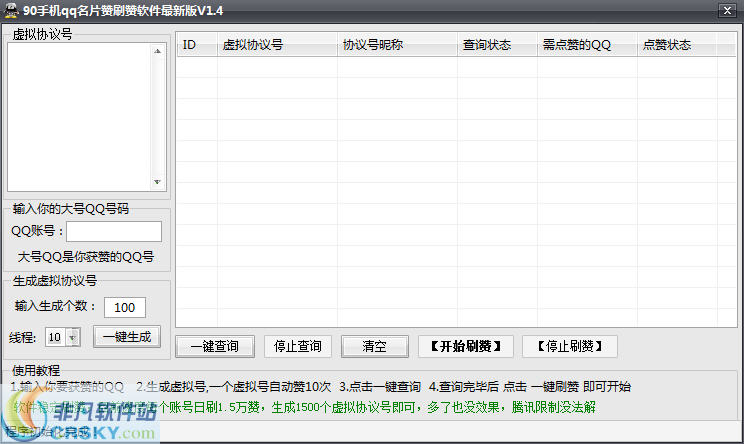This screenshot has height=444, width=744.
Task: Click the 一键生成 button
Action: coord(127,337)
